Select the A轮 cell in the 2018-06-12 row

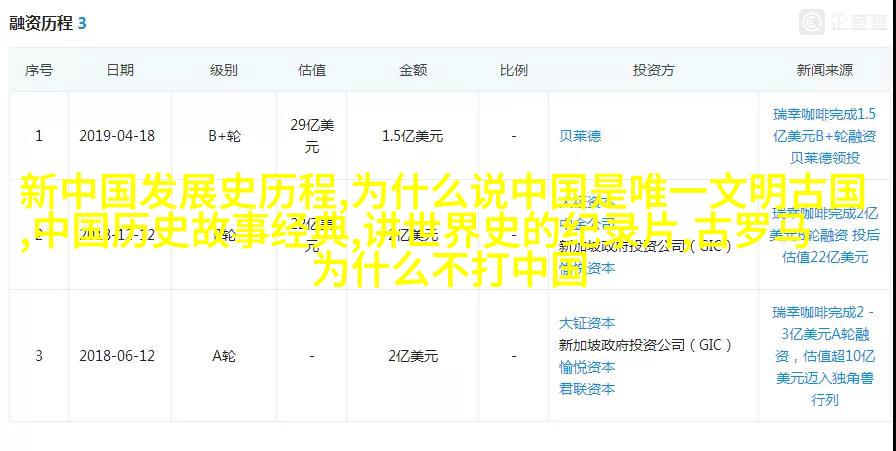(x=224, y=356)
